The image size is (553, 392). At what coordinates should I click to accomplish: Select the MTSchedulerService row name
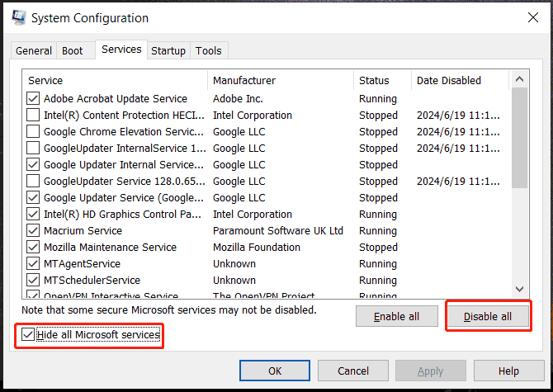click(x=92, y=281)
